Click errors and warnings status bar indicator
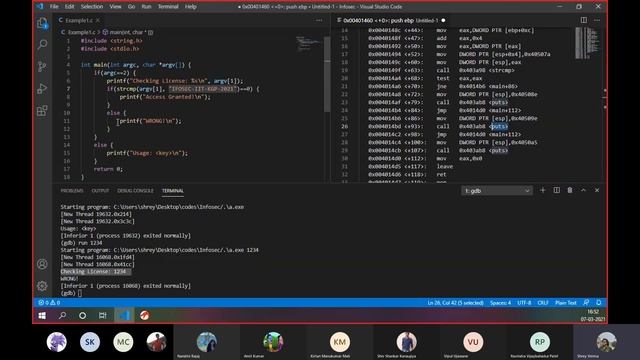 click(49, 302)
